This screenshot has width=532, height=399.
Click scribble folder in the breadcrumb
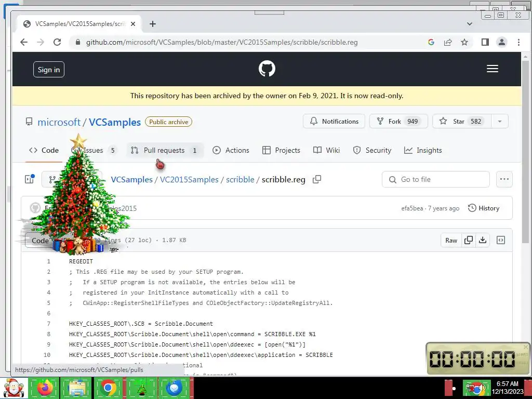click(240, 179)
